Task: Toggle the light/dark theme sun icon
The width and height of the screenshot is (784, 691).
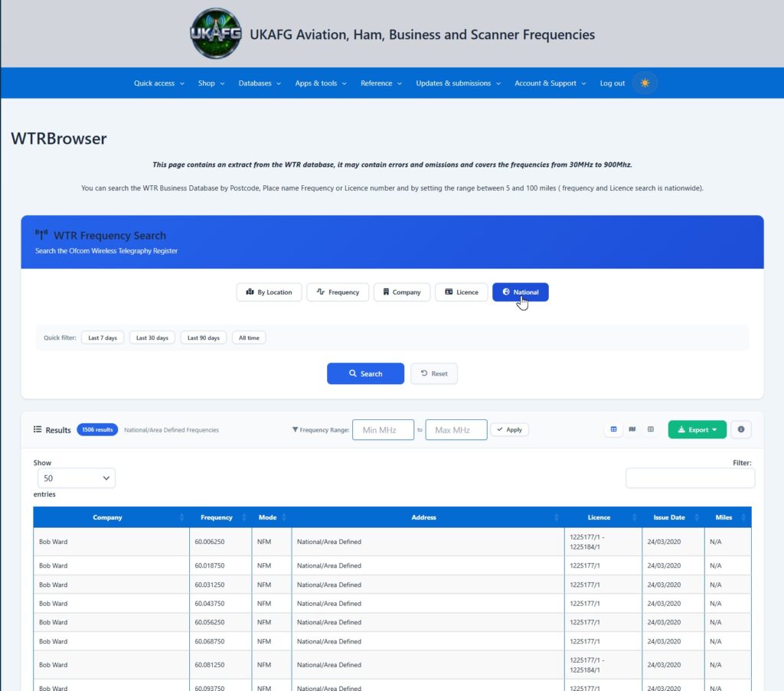Action: pyautogui.click(x=645, y=83)
